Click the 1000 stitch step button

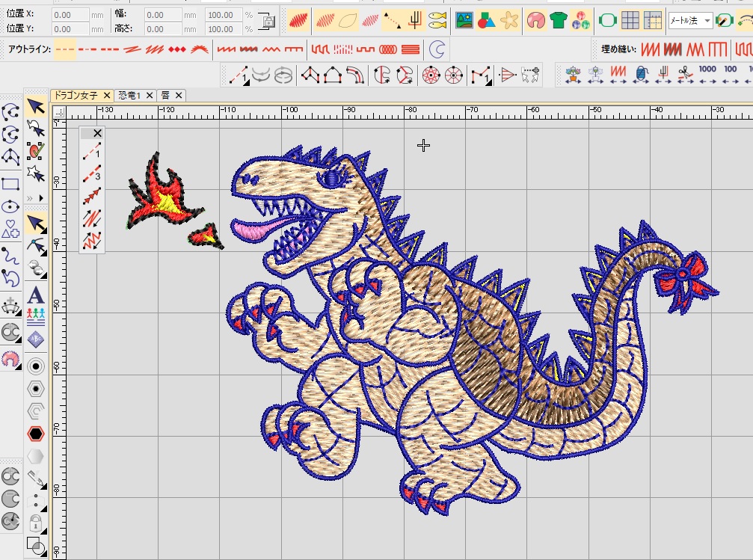click(707, 75)
